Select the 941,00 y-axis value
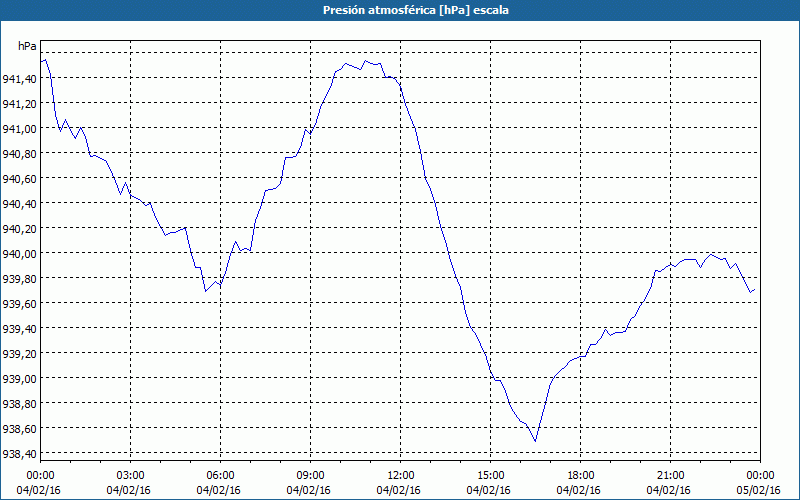The width and height of the screenshot is (800, 500). [x=19, y=129]
